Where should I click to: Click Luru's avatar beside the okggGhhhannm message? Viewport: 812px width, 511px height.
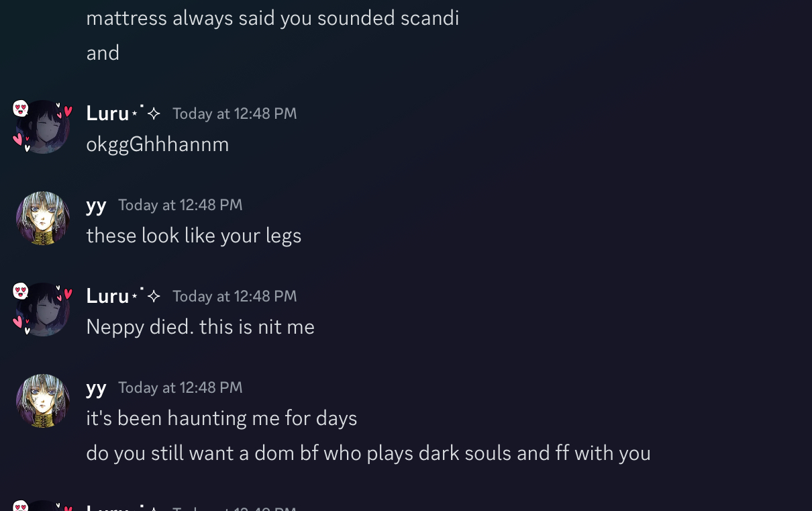coord(42,127)
